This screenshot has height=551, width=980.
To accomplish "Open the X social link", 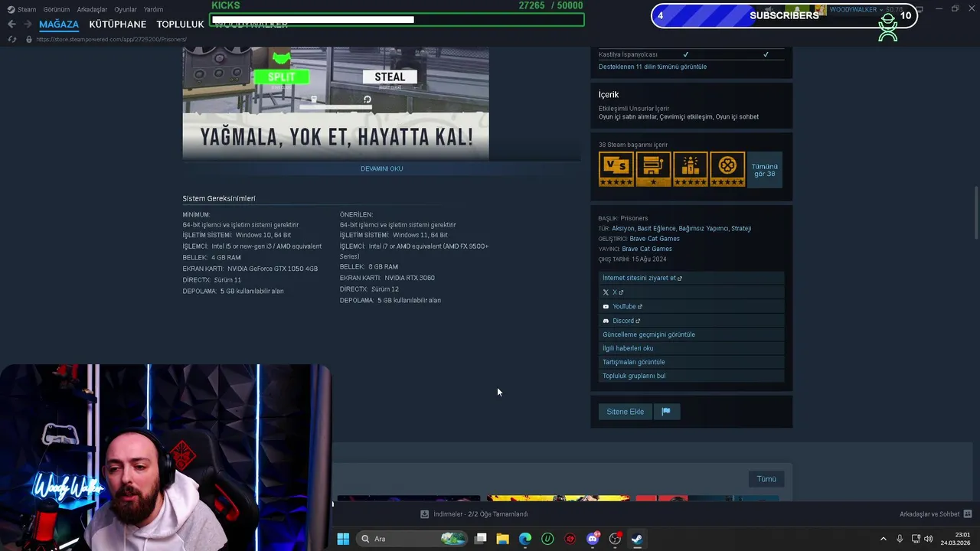I will point(691,292).
